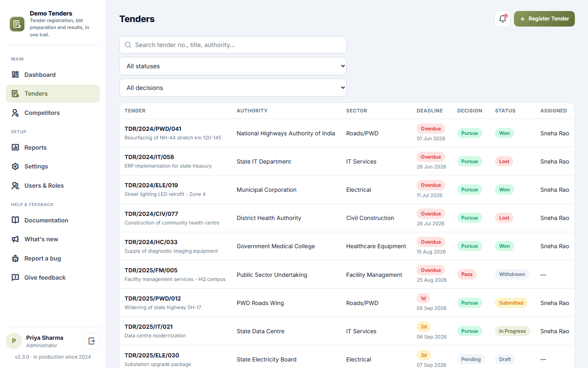Click the Withdrawn status badge
The width and height of the screenshot is (588, 368).
click(x=512, y=274)
